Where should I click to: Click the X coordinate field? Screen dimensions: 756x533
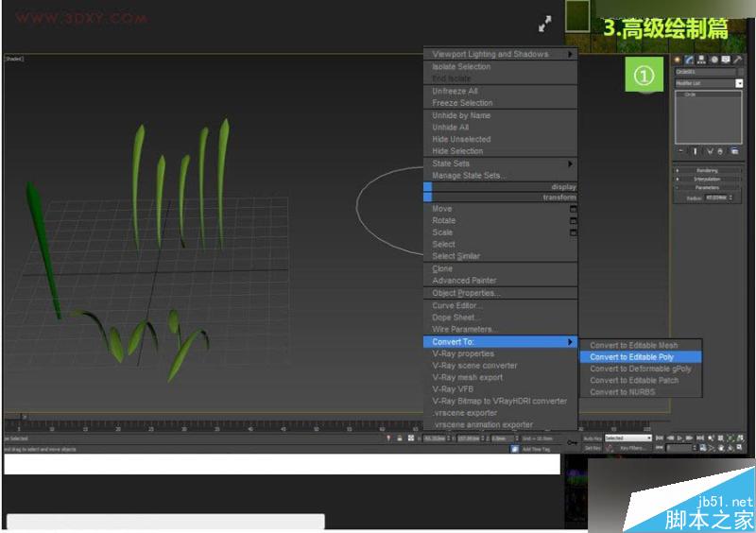[x=435, y=438]
